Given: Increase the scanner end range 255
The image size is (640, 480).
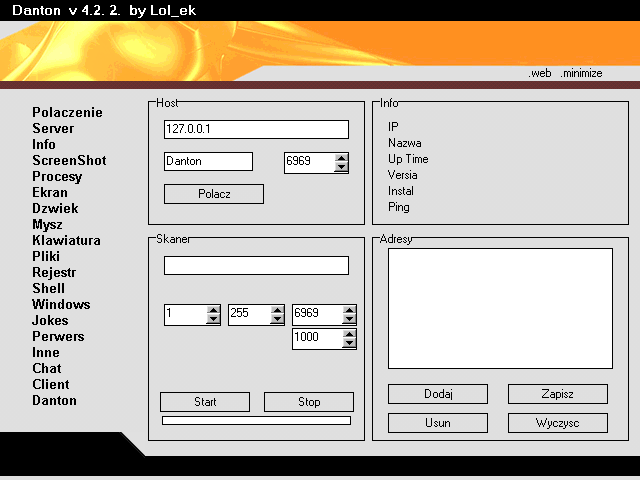Looking at the screenshot, I should point(277,310).
